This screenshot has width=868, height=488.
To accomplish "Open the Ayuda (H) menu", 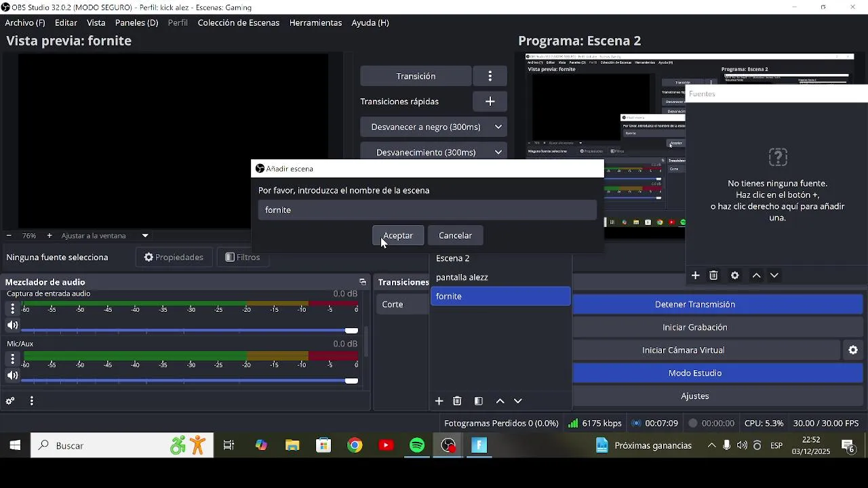I will point(370,22).
